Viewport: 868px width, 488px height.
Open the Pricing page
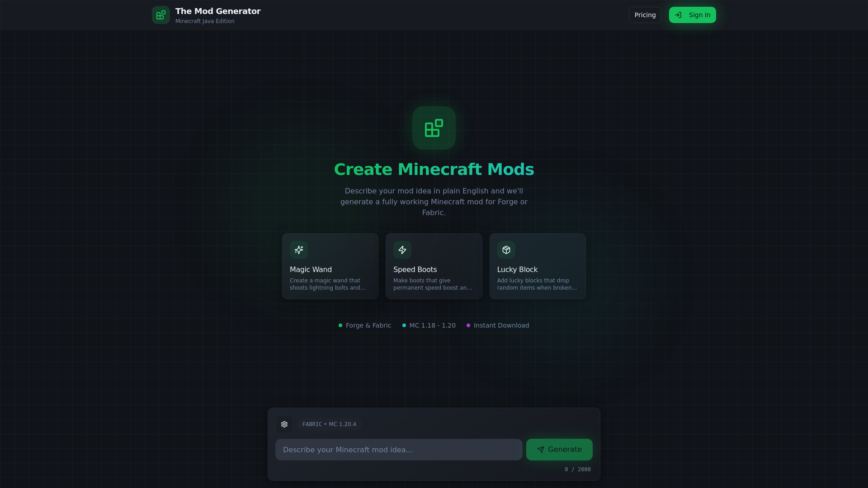coord(645,14)
